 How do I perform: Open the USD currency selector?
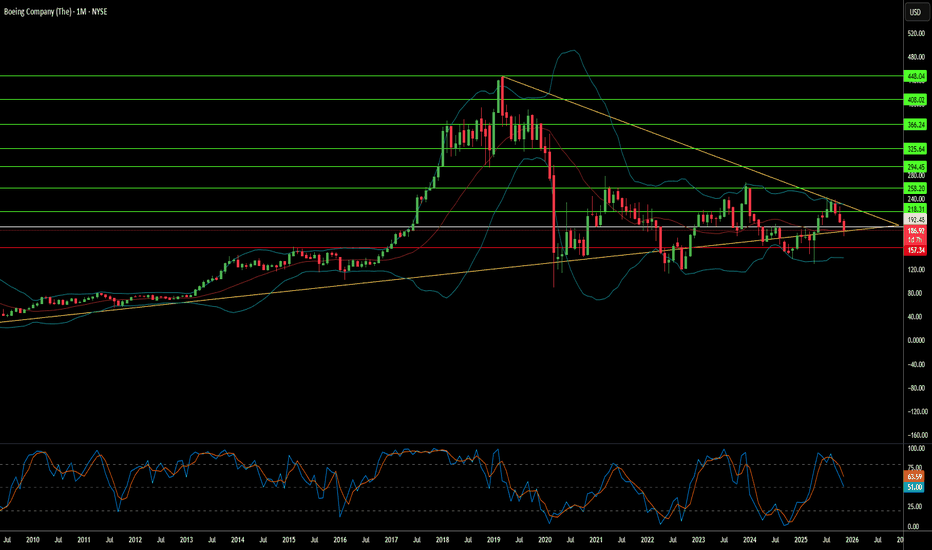915,12
